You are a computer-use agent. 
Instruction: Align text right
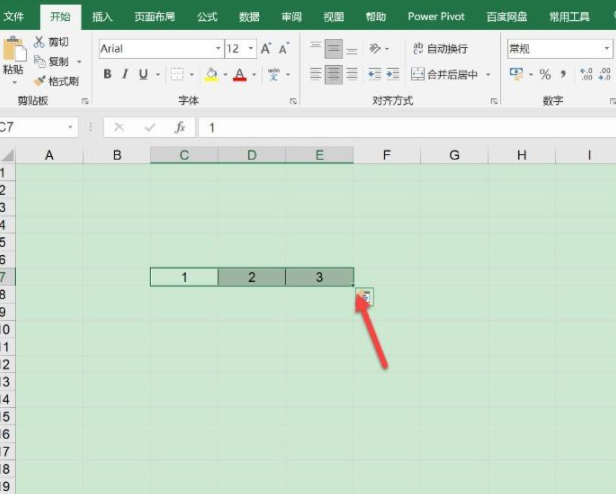click(352, 74)
